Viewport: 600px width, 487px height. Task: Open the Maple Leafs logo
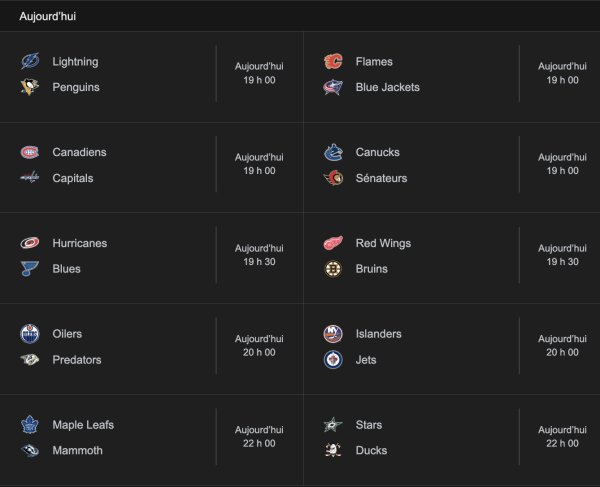(x=29, y=425)
